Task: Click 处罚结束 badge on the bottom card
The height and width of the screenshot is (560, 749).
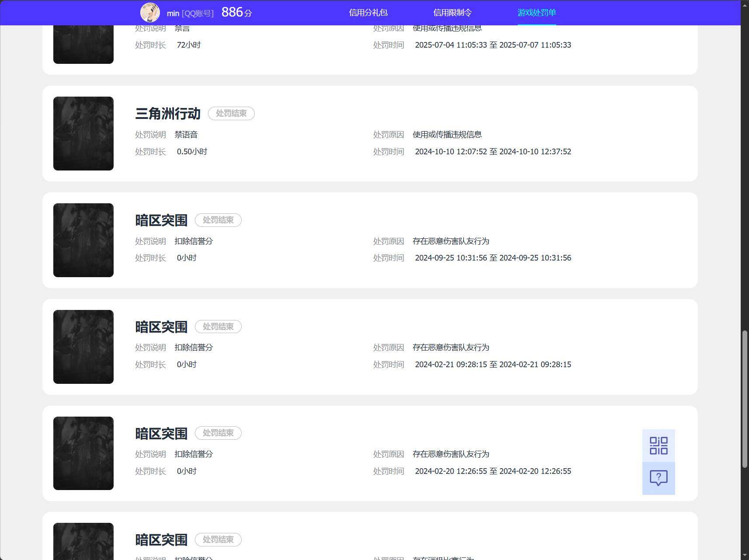Action: click(x=218, y=539)
